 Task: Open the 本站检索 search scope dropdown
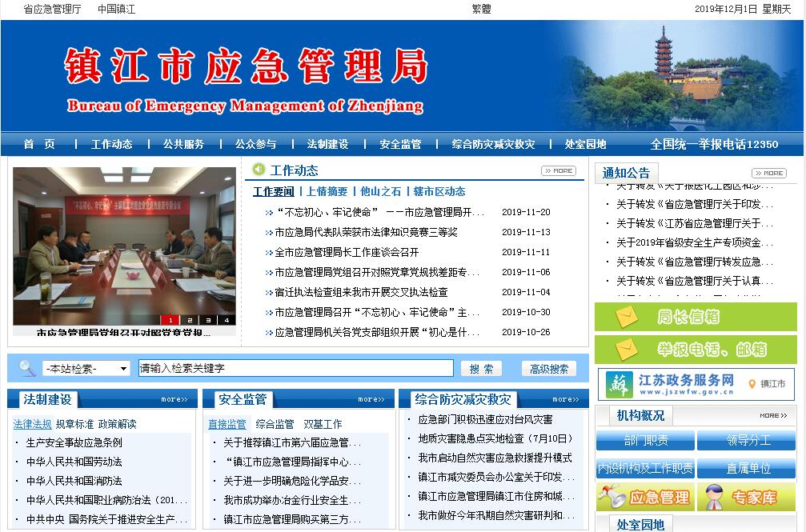pos(86,369)
